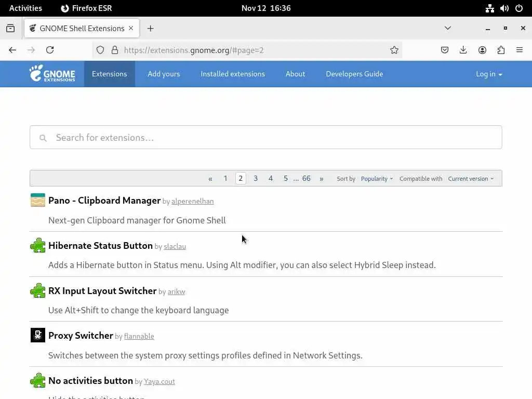Open the Firefox extensions puzzle icon
532x399 pixels.
501,50
